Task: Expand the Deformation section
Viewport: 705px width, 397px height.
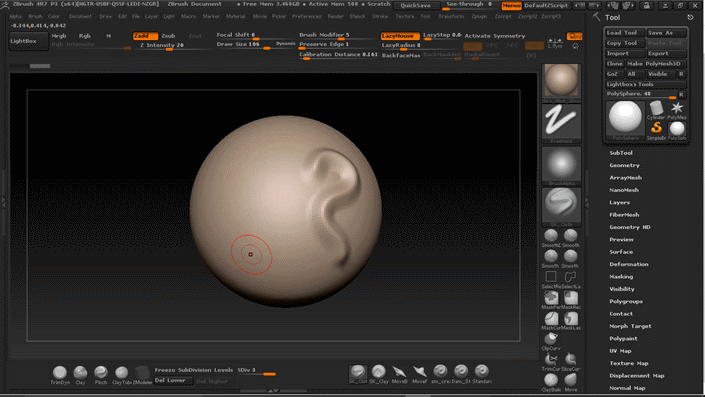Action: (x=629, y=264)
